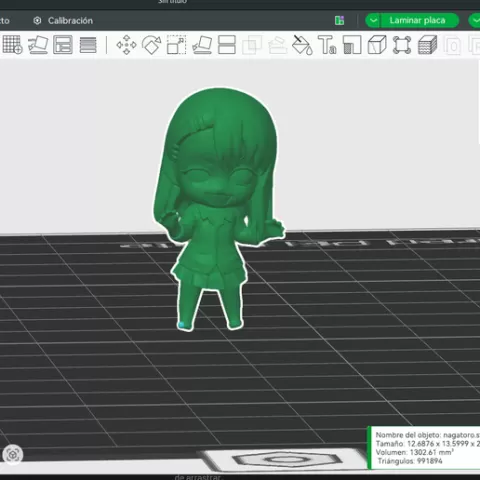Arrange all objects on the plate
The image size is (480, 480).
tap(63, 45)
